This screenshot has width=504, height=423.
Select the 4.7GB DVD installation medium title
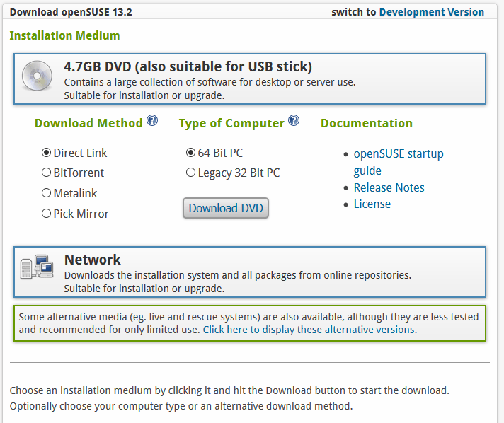[x=188, y=66]
